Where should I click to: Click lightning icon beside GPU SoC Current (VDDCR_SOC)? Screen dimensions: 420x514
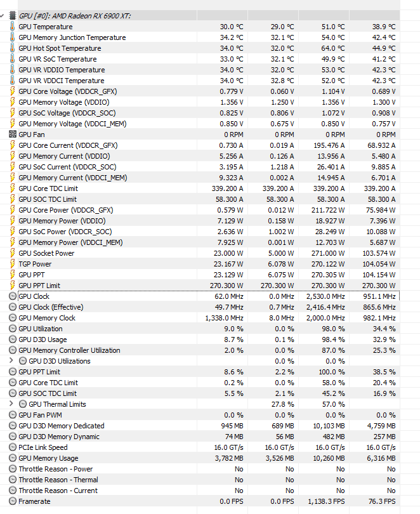click(13, 167)
